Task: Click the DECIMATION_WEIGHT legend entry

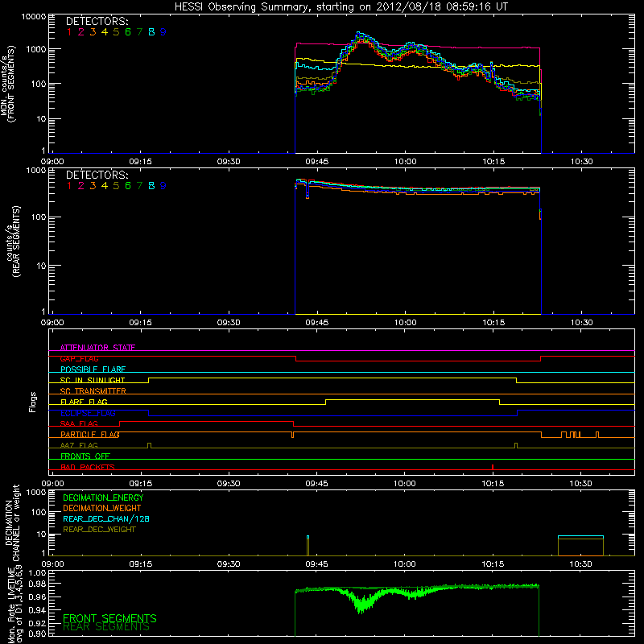Action: (x=102, y=508)
